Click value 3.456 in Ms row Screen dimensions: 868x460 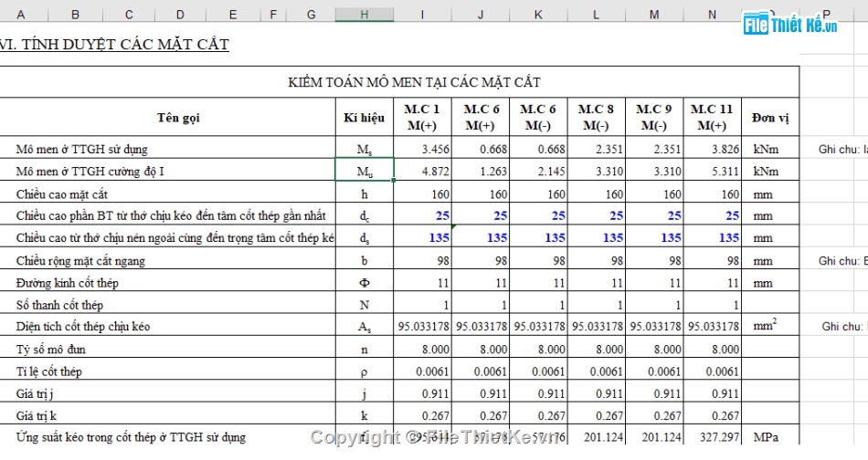(x=422, y=149)
